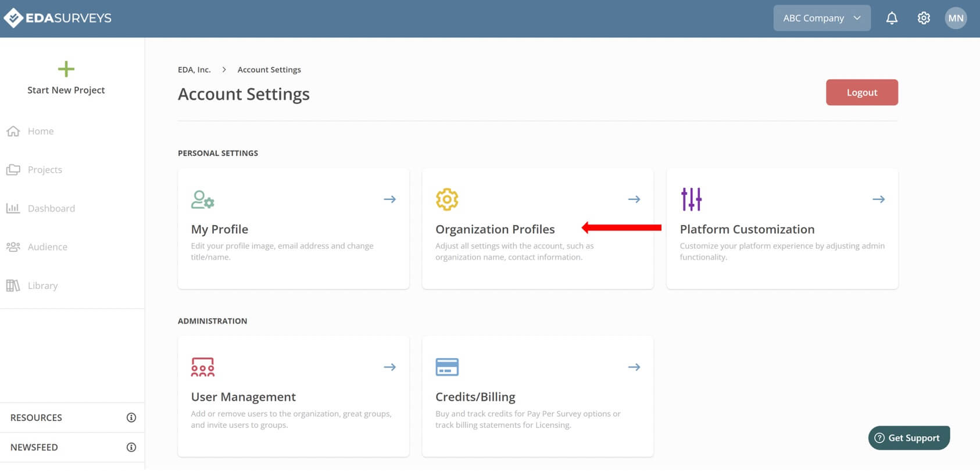Viewport: 980px width, 471px height.
Task: Click the Platform Customization sliders icon
Action: tap(692, 199)
